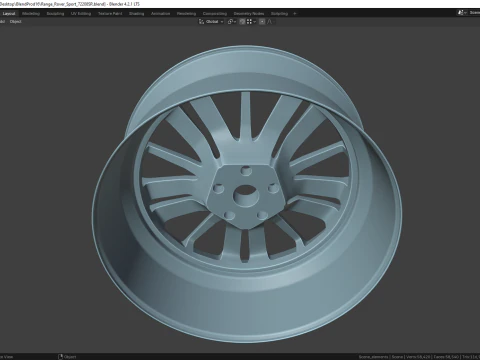480x360 pixels.
Task: Select the wheel rim's center hub
Action: click(x=245, y=196)
